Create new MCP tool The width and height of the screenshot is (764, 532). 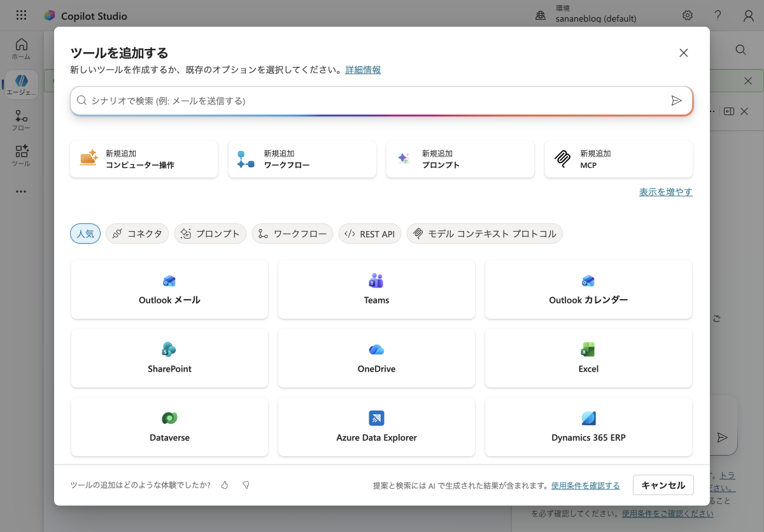point(619,159)
